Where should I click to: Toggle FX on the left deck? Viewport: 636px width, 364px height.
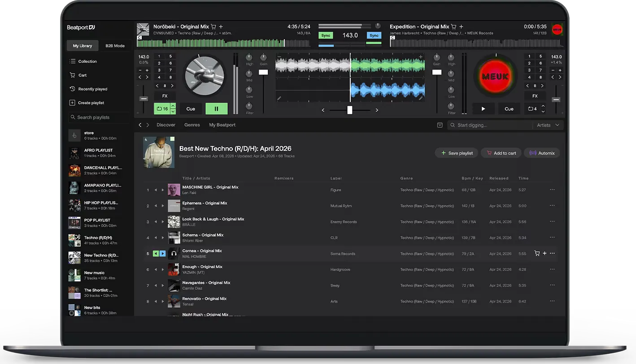[x=165, y=96]
